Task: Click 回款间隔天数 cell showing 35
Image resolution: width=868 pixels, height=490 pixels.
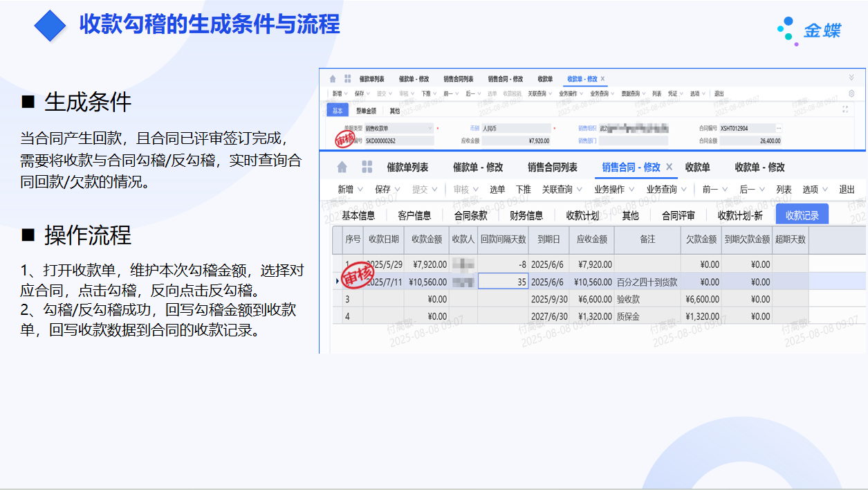Action: (503, 282)
